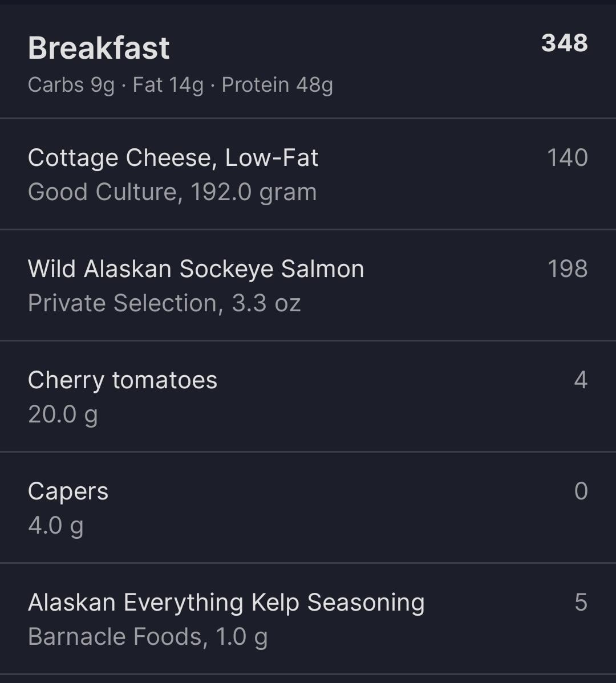Tap the Carbs 9g macro label

pos(71,85)
